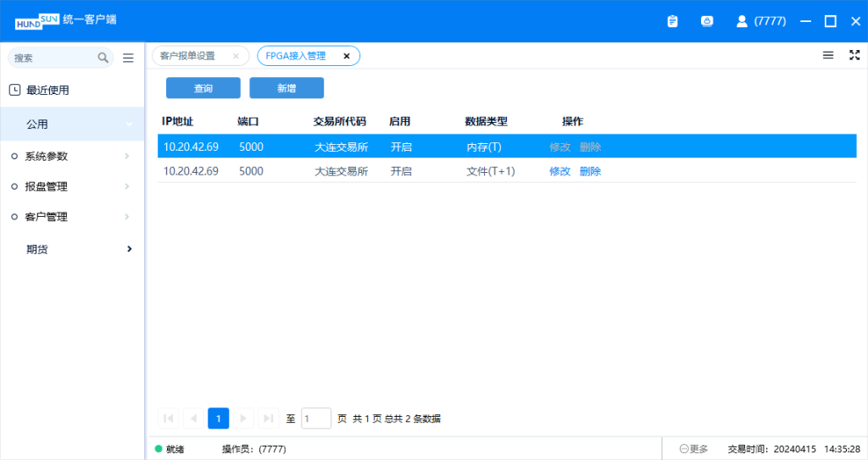This screenshot has width=868, height=460.
Task: Expand the 期货 section
Action: click(72, 249)
